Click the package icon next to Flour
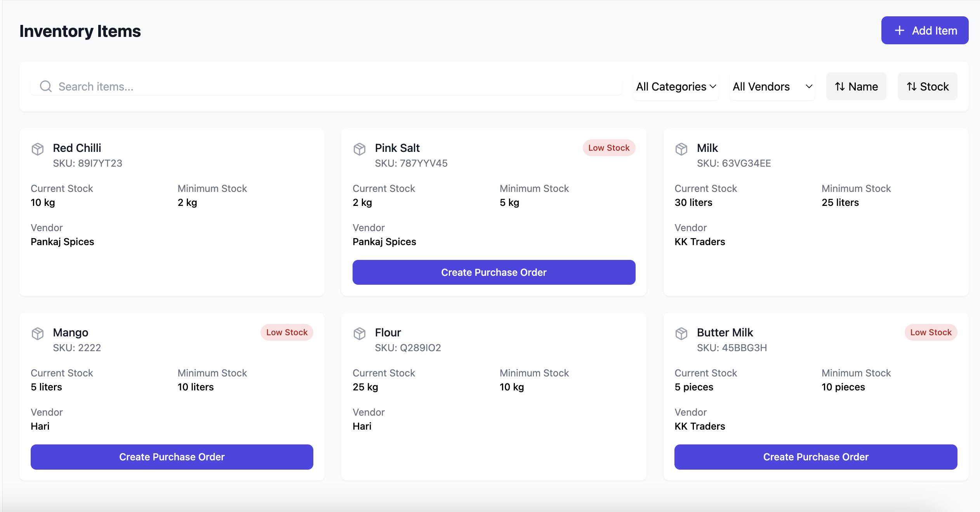Viewport: 980px width, 512px height. [360, 334]
